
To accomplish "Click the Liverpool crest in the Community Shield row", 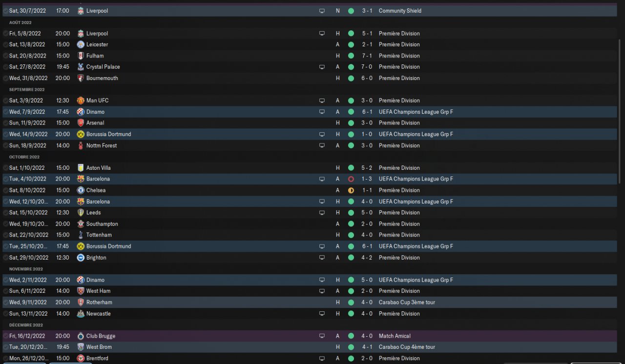I will point(81,11).
